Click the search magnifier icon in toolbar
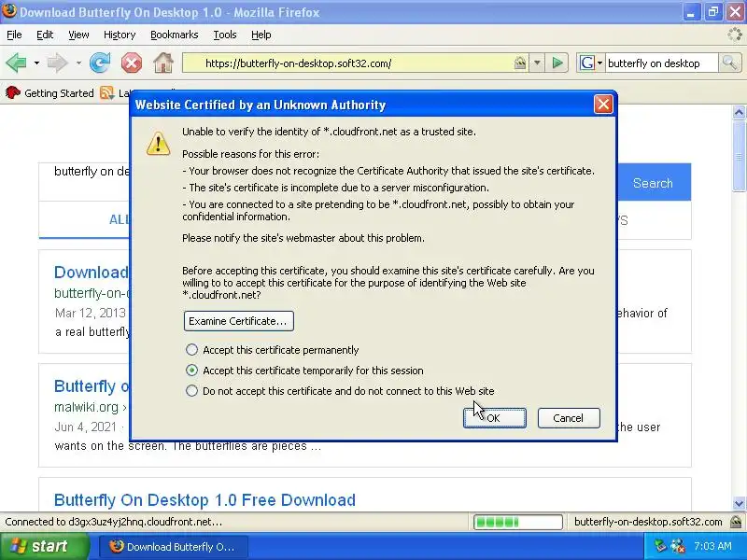 pos(729,63)
